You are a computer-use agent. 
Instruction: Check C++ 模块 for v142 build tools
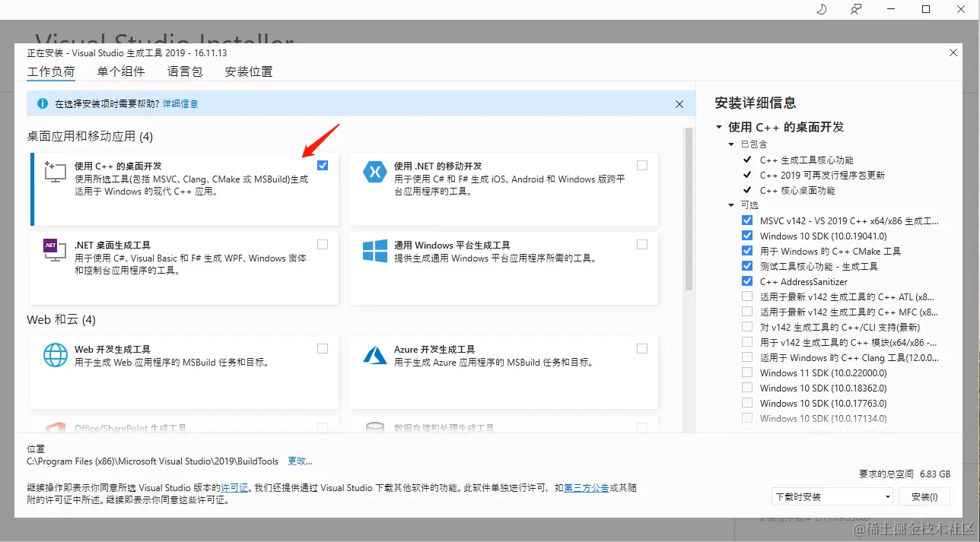tap(746, 342)
